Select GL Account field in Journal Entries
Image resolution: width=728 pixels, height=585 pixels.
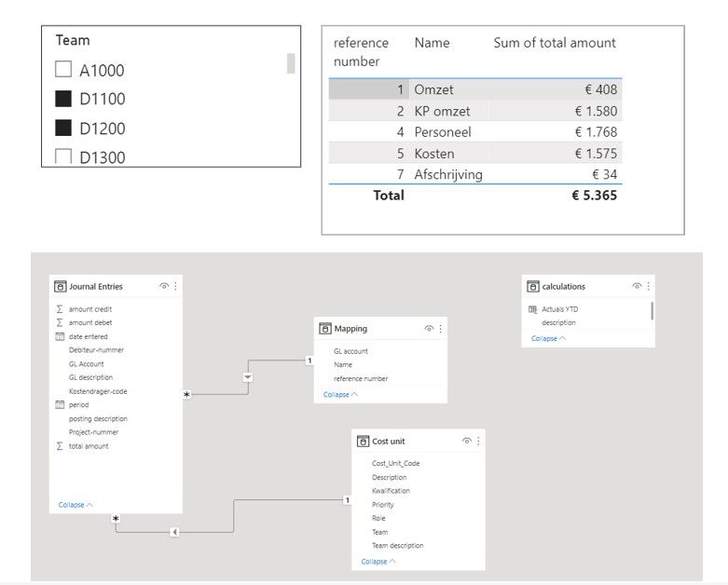87,363
